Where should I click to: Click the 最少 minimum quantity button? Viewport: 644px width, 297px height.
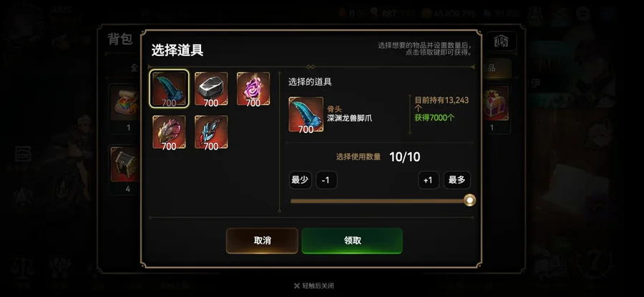(301, 180)
